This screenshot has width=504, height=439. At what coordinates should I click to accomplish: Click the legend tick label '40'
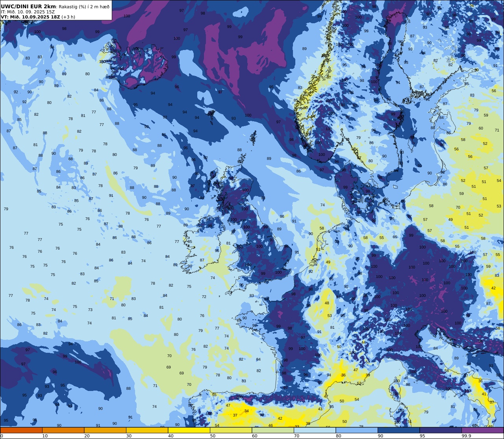click(170, 436)
